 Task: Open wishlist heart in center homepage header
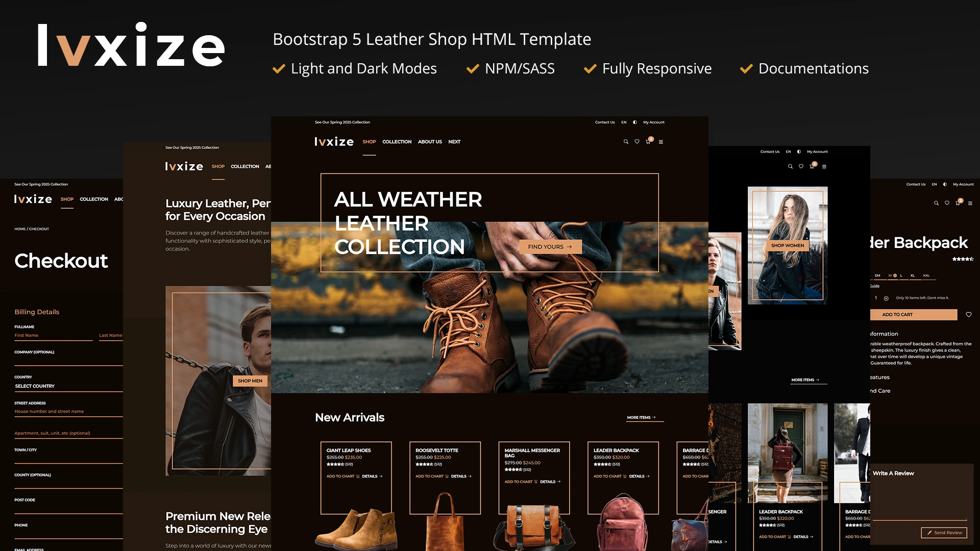pyautogui.click(x=637, y=142)
